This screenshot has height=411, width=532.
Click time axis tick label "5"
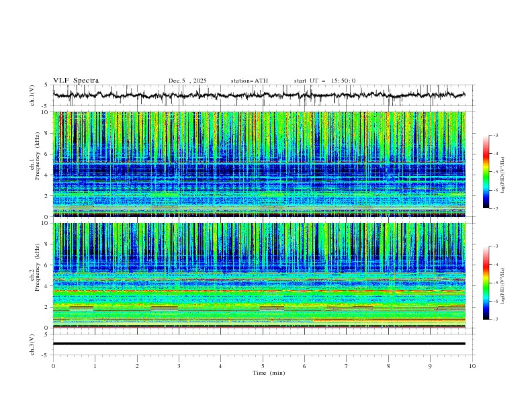(x=263, y=366)
